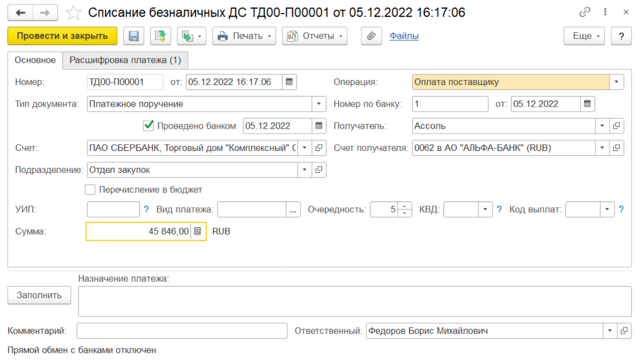Open the Файлы link
The width and height of the screenshot is (644, 362).
pyautogui.click(x=404, y=36)
